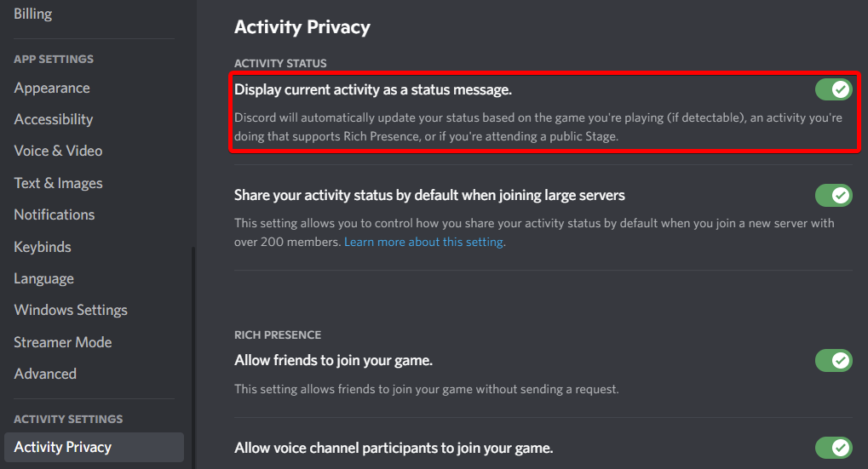The width and height of the screenshot is (868, 469).
Task: Open Notifications settings page
Action: coord(55,214)
